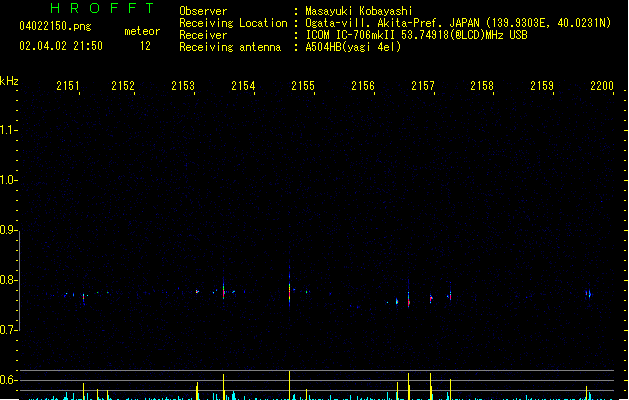
Task: Click the Receiving antenna field label
Action: point(230,47)
